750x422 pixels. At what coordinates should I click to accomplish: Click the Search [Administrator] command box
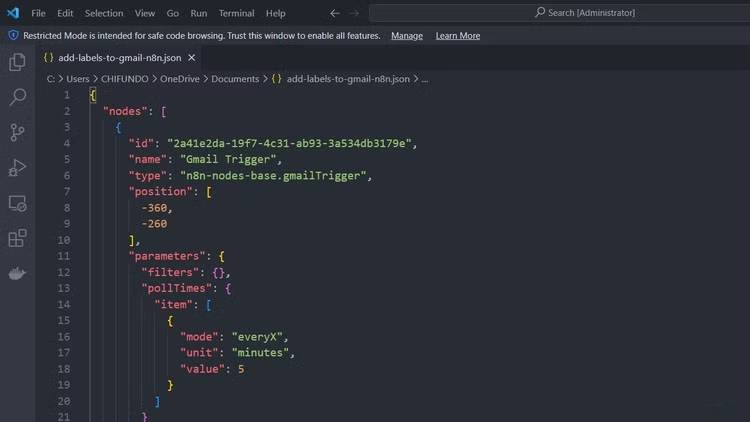(560, 13)
